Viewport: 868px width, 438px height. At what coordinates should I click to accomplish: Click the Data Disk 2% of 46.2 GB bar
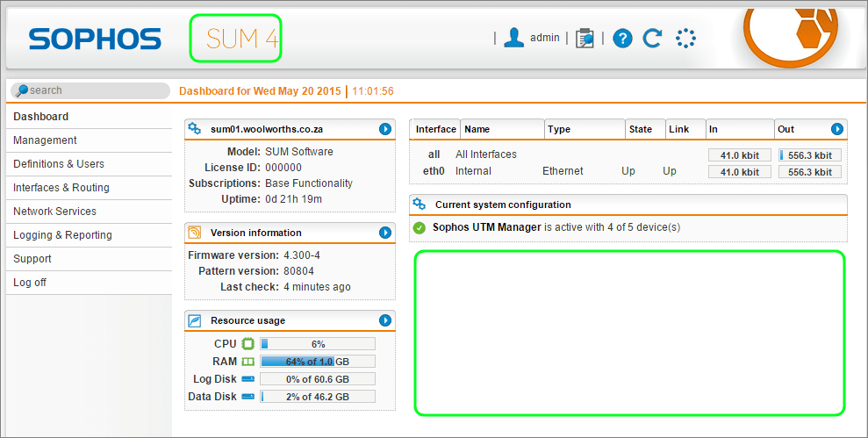tap(318, 397)
